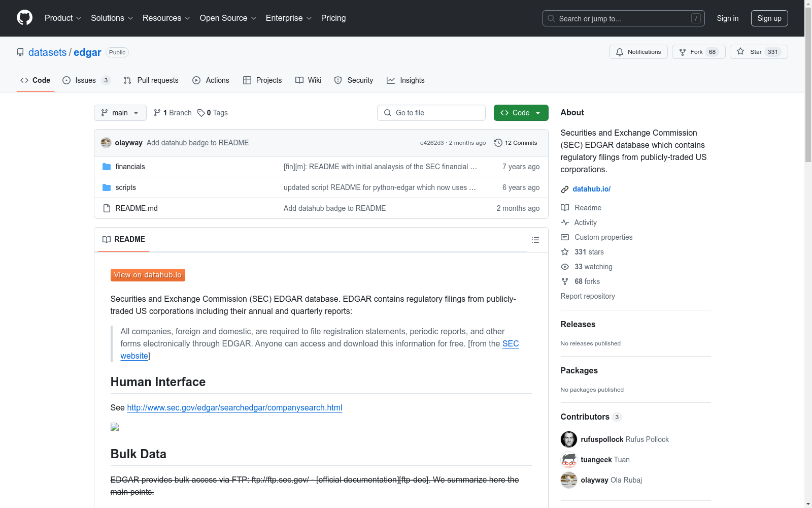Open the edgar repository link
The image size is (812, 508).
(87, 52)
